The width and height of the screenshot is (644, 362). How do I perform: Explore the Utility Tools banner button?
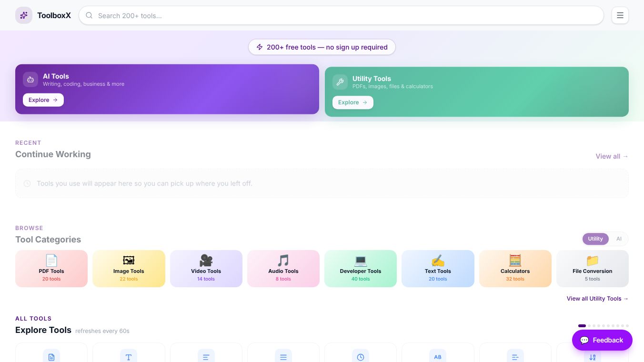click(353, 102)
